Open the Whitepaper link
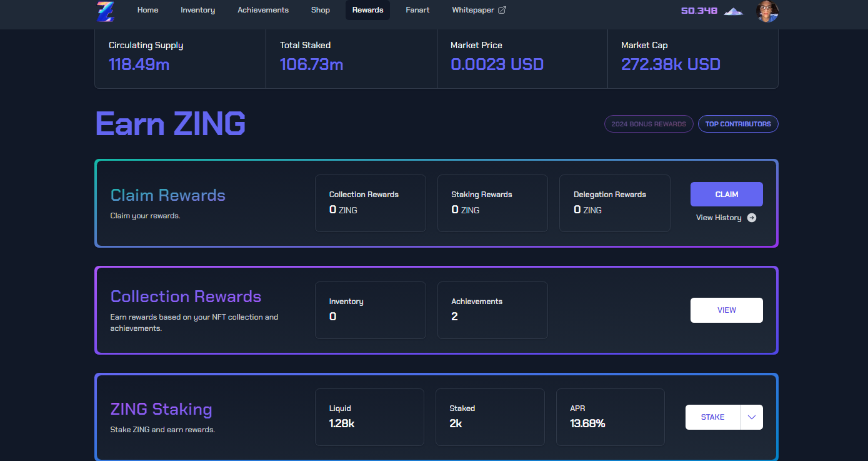Viewport: 868px width, 461px height. 479,10
